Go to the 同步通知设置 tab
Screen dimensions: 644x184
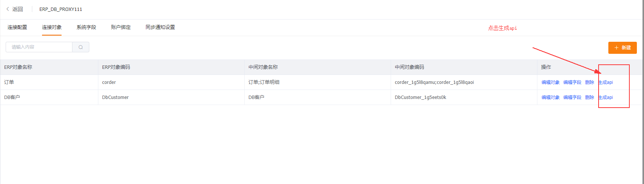tap(160, 27)
